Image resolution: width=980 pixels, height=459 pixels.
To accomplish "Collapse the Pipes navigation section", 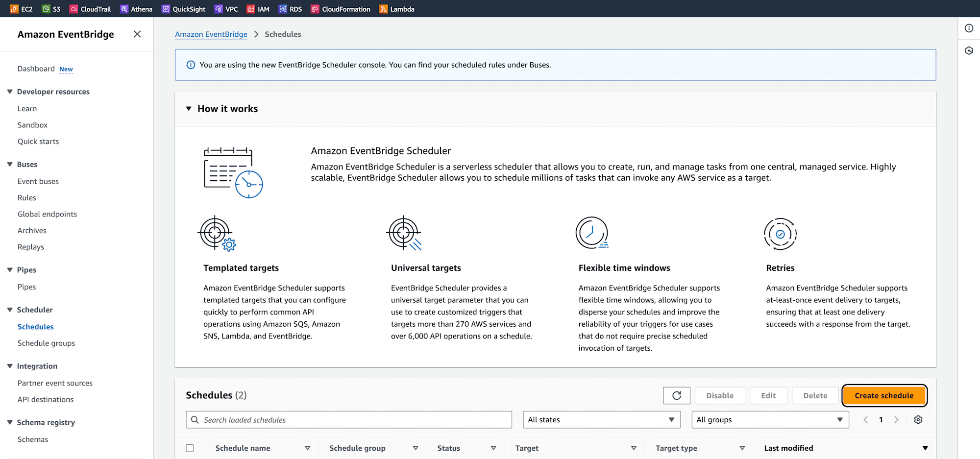I will (10, 270).
